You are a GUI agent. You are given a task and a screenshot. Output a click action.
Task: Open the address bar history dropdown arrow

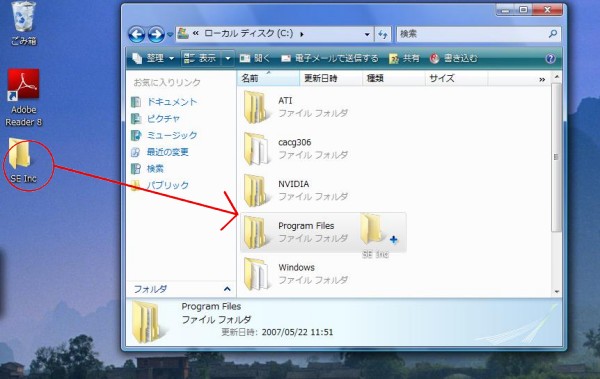point(367,34)
